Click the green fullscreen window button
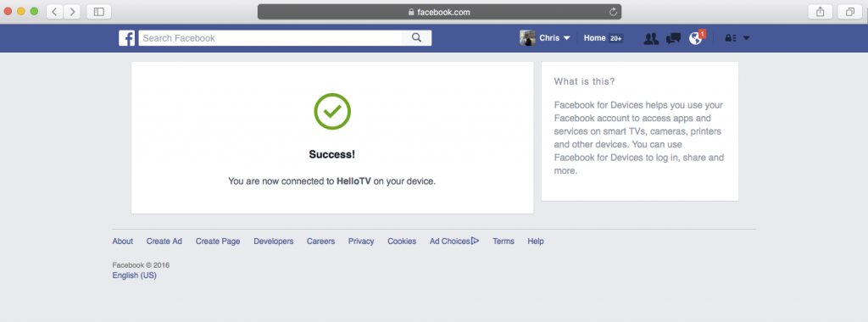This screenshot has height=322, width=868. [34, 12]
